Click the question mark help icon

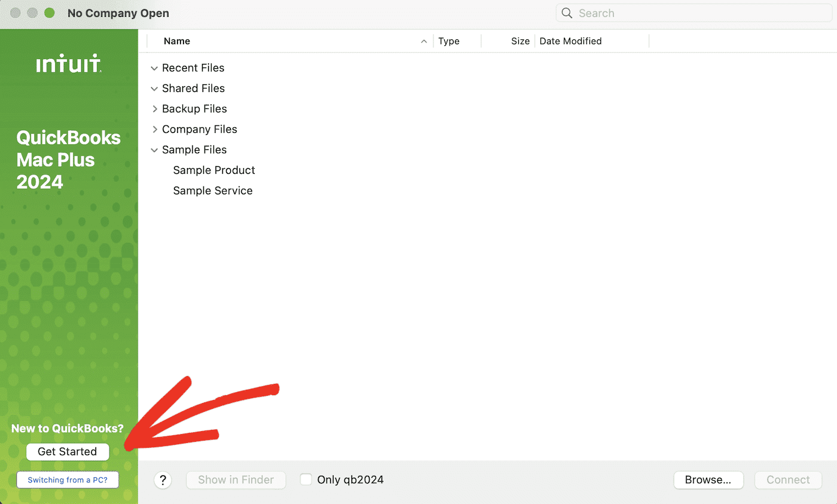click(x=163, y=480)
